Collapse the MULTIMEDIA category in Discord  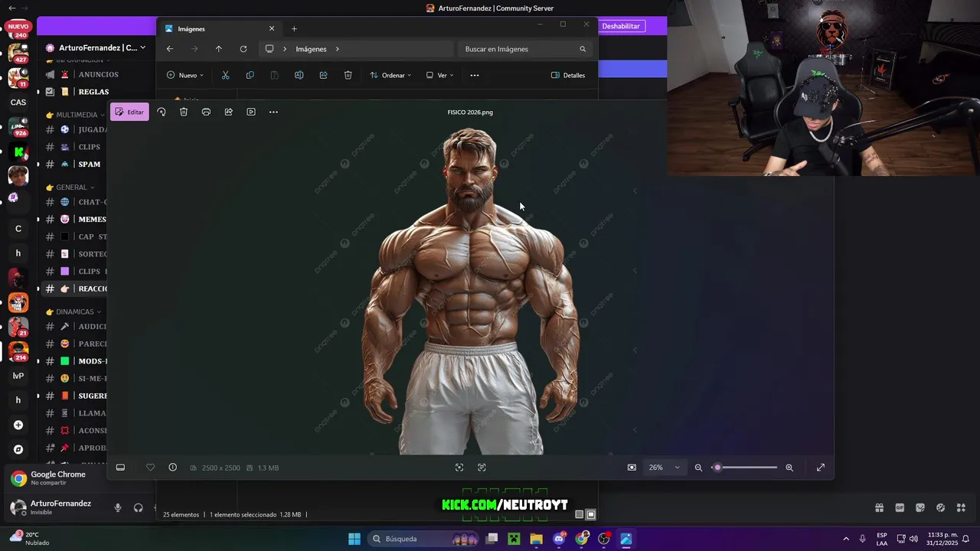[76, 115]
